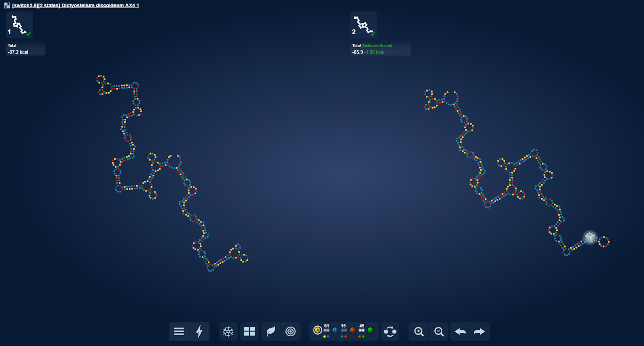Image resolution: width=644 pixels, height=346 pixels.
Task: Select the yellow A base
Action: tap(318, 330)
